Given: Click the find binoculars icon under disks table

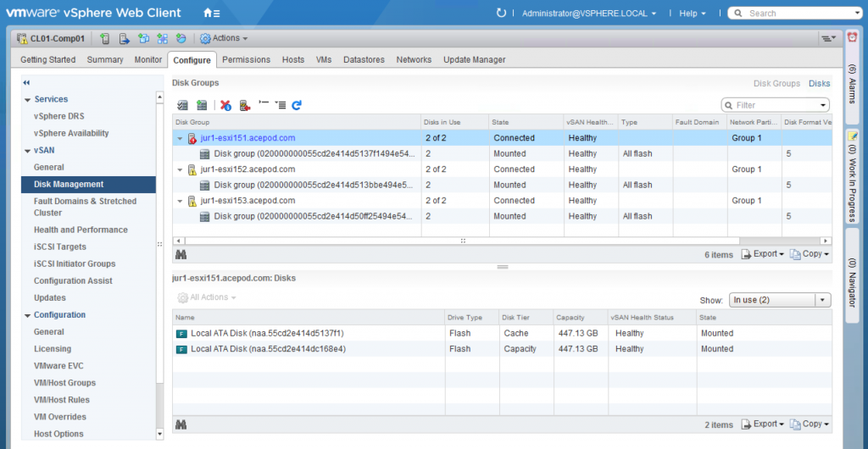Looking at the screenshot, I should click(181, 424).
